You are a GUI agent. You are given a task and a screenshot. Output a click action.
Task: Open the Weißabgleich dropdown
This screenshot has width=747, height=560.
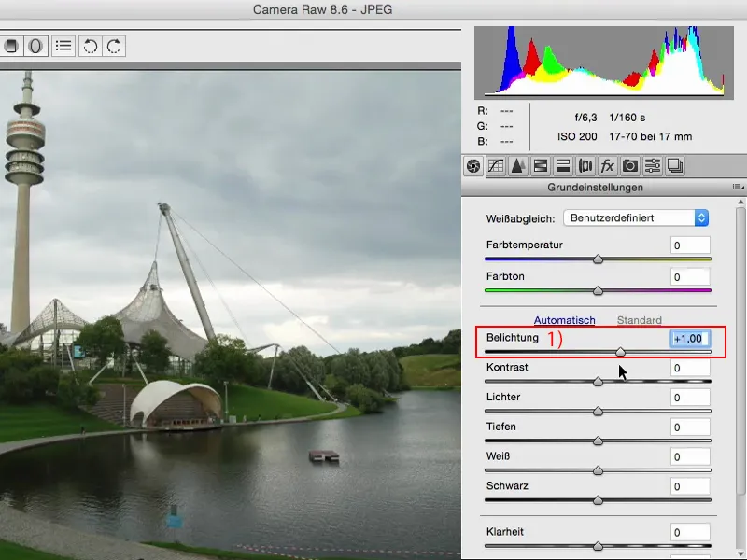(636, 218)
